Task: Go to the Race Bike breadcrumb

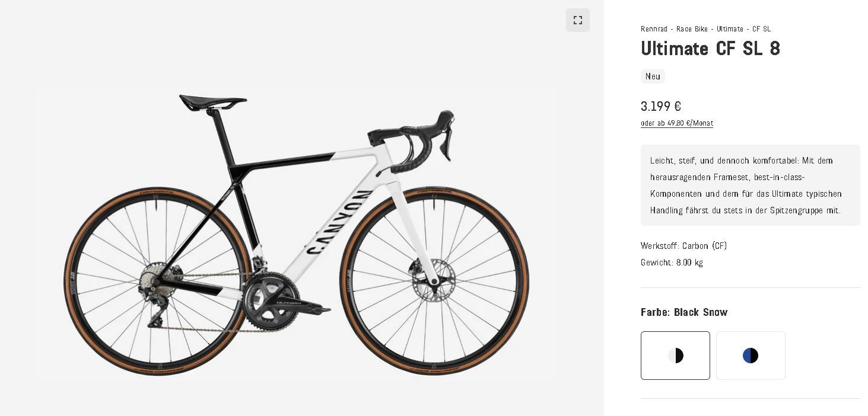Action: click(692, 29)
